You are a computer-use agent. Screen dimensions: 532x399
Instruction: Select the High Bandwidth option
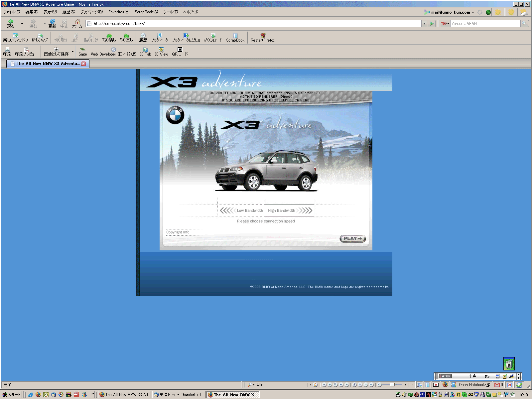pos(290,210)
